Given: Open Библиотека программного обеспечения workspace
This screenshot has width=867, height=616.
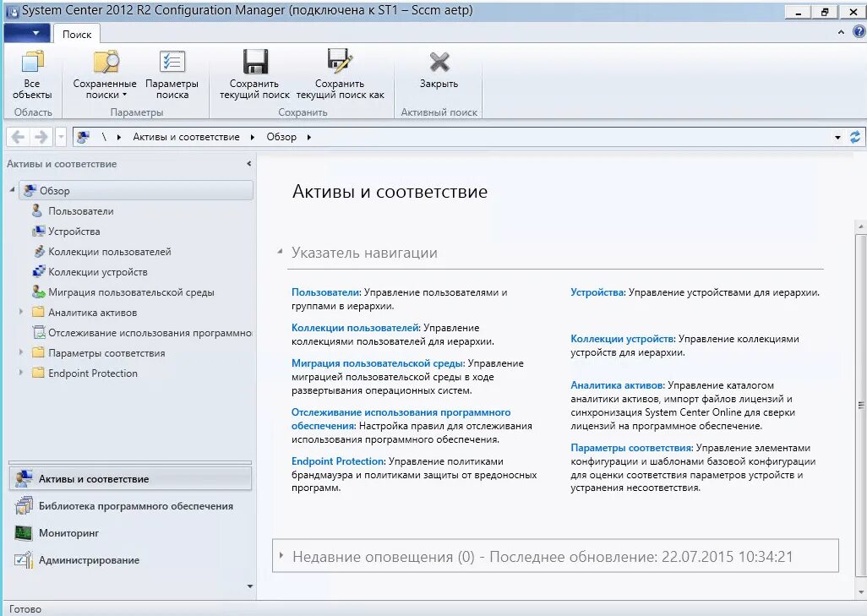Looking at the screenshot, I should coord(130,506).
